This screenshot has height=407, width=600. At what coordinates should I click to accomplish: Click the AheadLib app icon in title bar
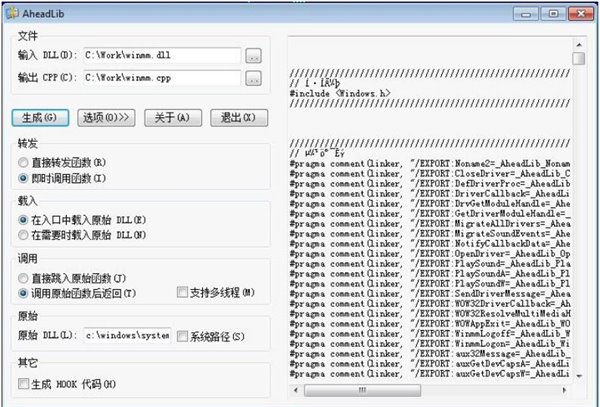12,10
